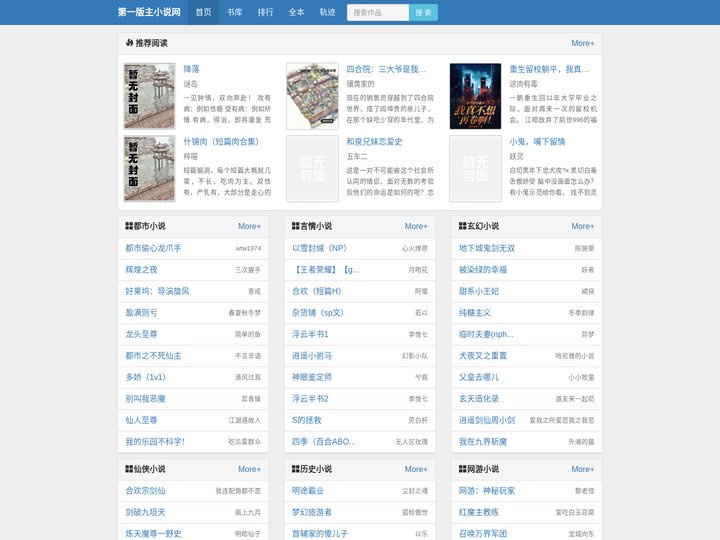Open the novel 以雪封城（NP）
This screenshot has width=720, height=540.
click(320, 248)
